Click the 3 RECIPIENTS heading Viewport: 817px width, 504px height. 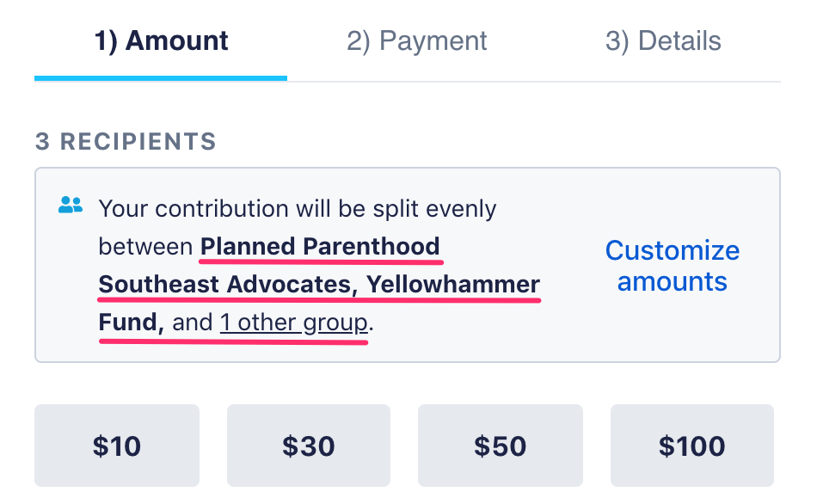(x=126, y=142)
